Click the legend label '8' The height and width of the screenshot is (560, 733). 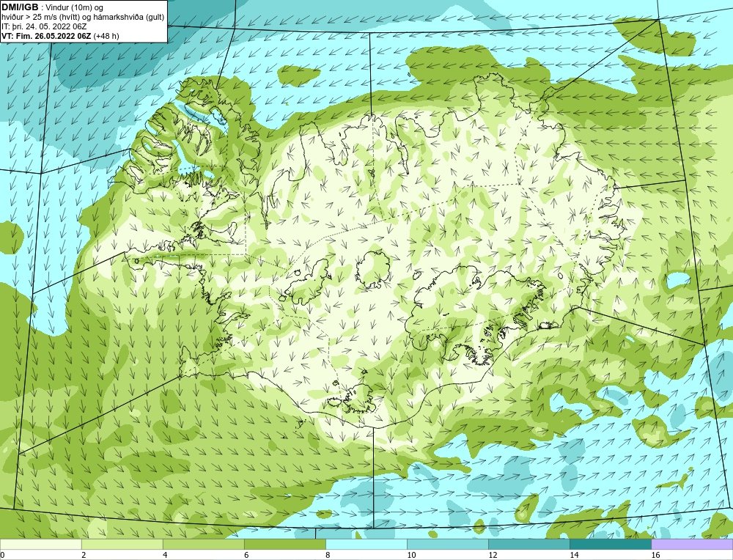pyautogui.click(x=328, y=555)
